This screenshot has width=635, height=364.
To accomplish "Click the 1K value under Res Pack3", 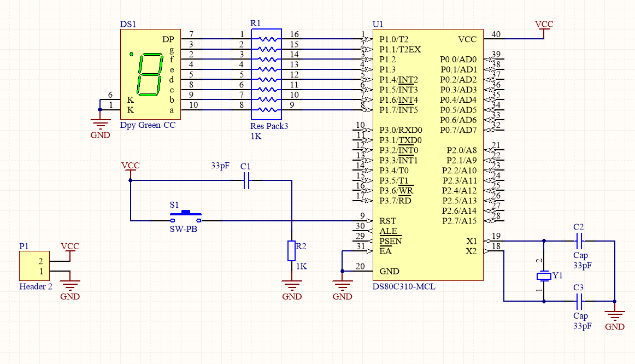I will click(x=256, y=136).
